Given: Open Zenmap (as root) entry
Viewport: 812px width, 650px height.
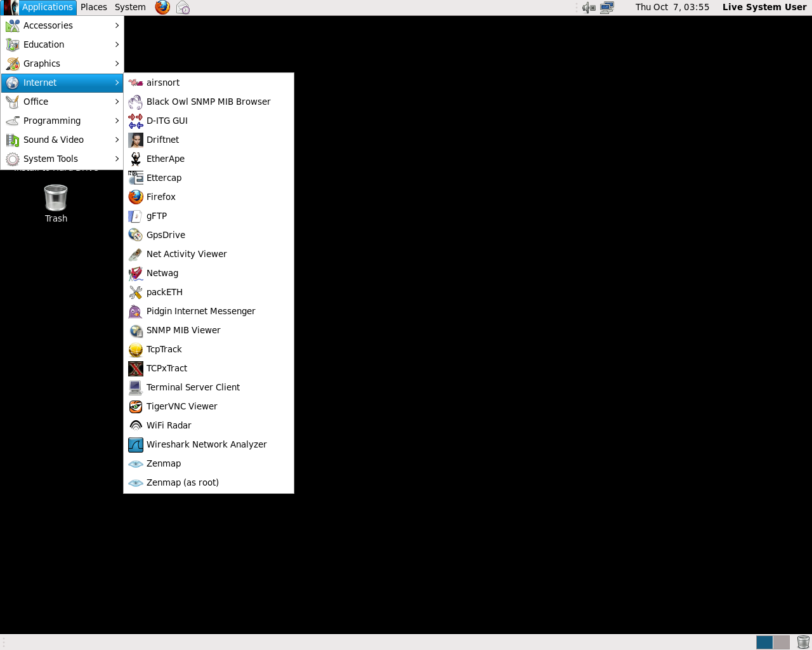Looking at the screenshot, I should (x=209, y=482).
